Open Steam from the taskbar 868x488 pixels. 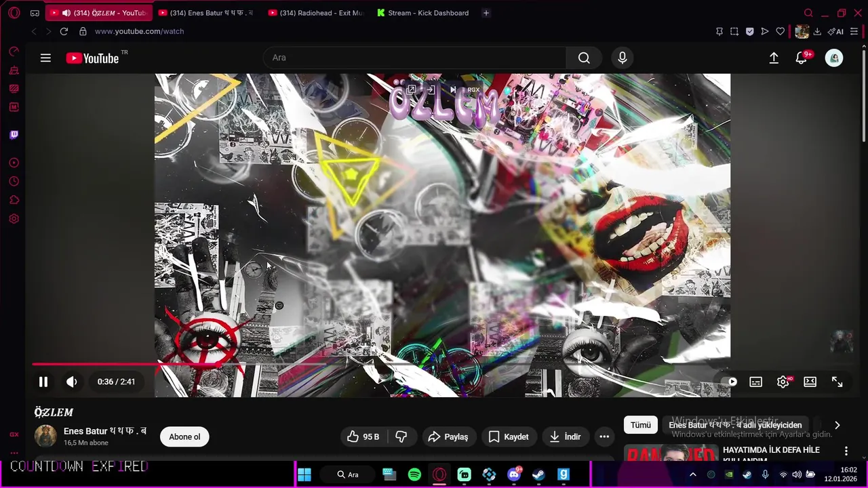point(538,474)
